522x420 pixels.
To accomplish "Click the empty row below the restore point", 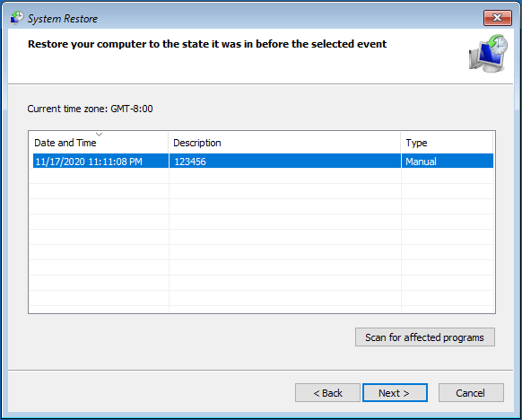I will [x=262, y=176].
